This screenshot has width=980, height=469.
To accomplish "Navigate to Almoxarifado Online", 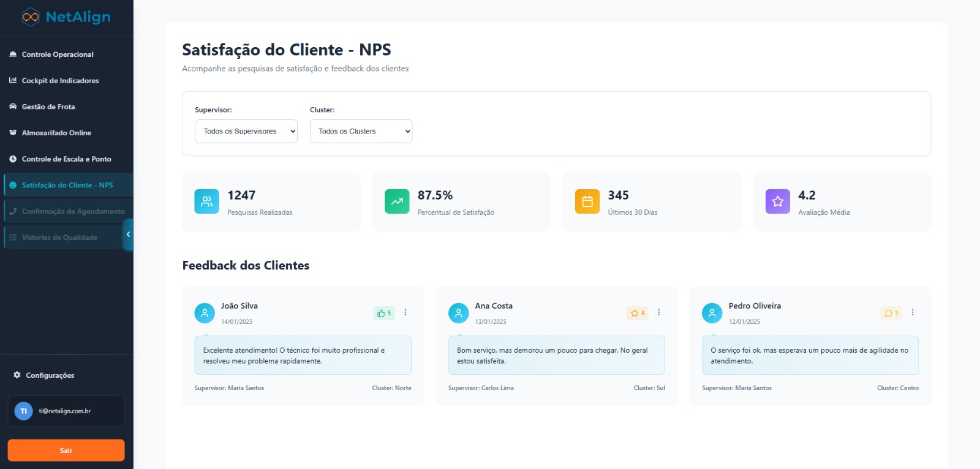I will coord(56,133).
